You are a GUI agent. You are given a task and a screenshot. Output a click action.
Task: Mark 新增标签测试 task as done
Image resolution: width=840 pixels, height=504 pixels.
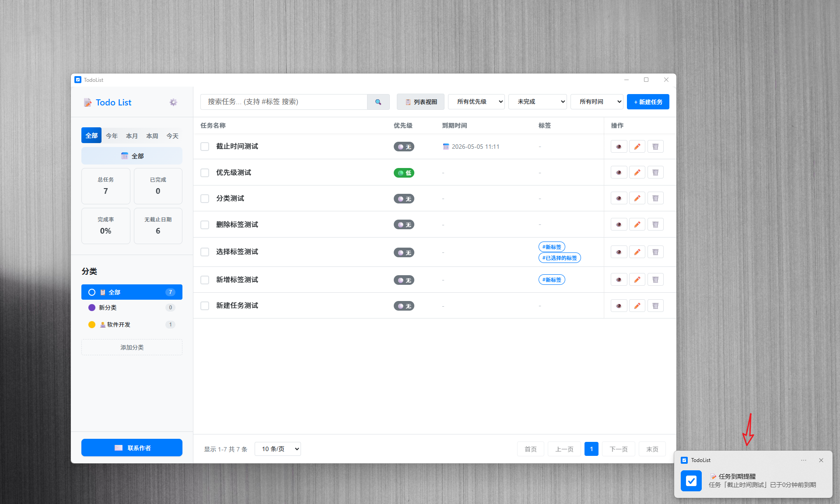point(205,280)
